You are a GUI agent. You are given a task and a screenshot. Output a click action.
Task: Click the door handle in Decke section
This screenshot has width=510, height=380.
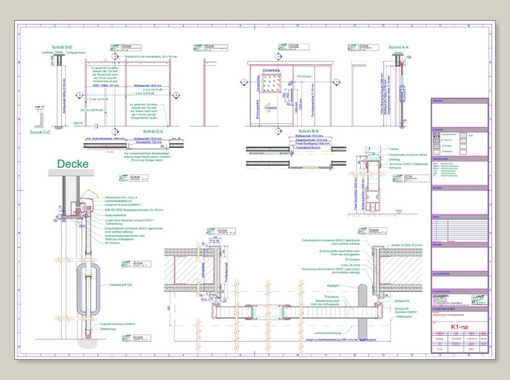88,289
